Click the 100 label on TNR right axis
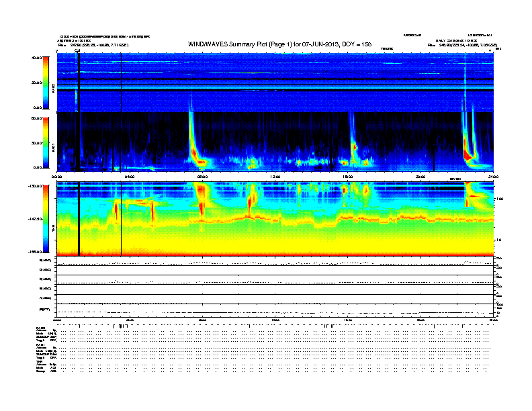532x411 pixels. 500,199
